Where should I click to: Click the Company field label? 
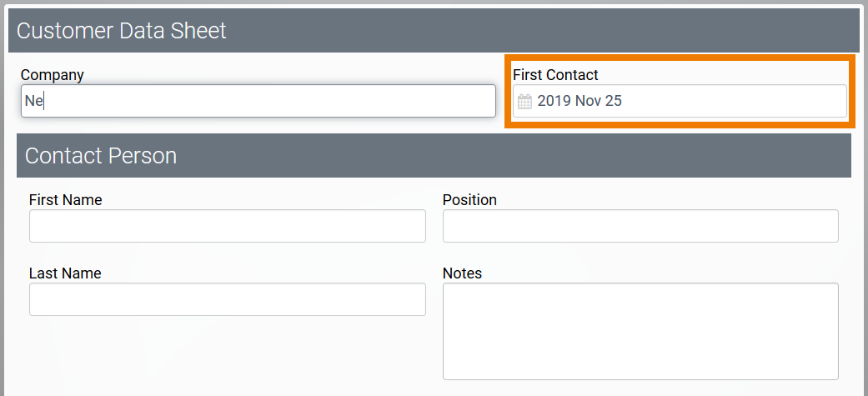pos(53,75)
